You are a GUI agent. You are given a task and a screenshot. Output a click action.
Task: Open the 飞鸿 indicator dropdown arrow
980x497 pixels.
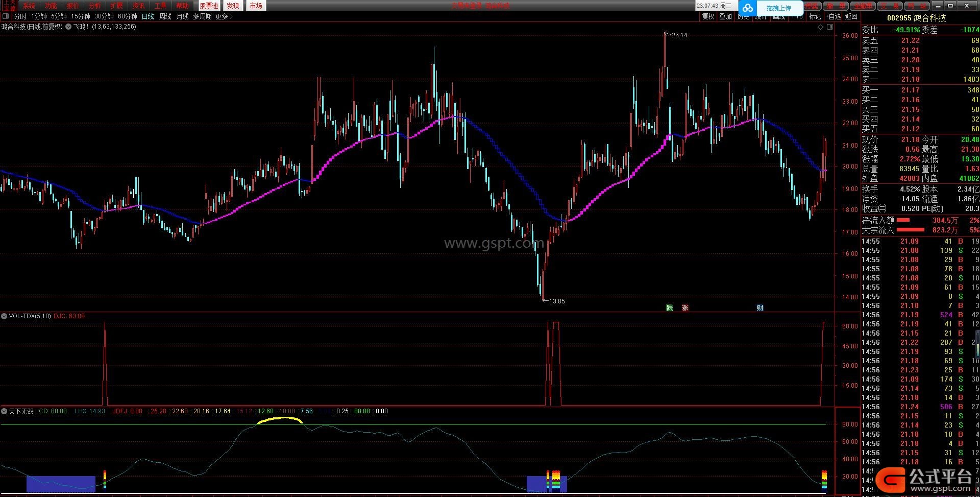point(68,27)
